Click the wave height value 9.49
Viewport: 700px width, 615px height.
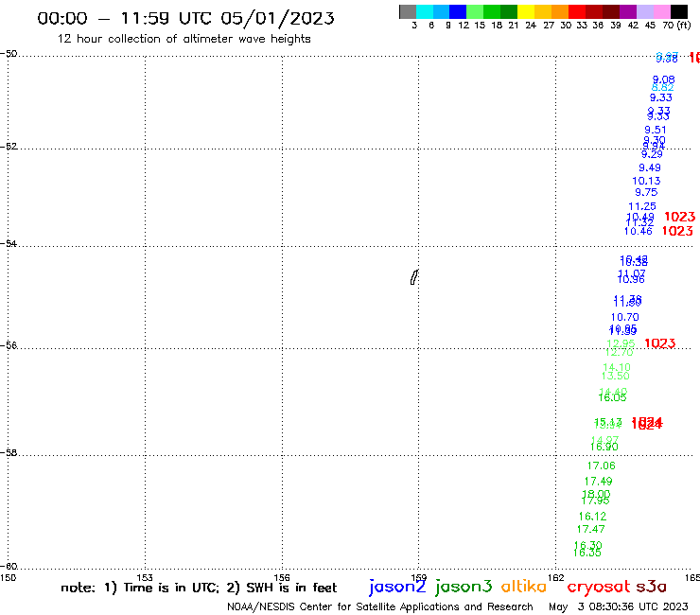click(x=650, y=167)
